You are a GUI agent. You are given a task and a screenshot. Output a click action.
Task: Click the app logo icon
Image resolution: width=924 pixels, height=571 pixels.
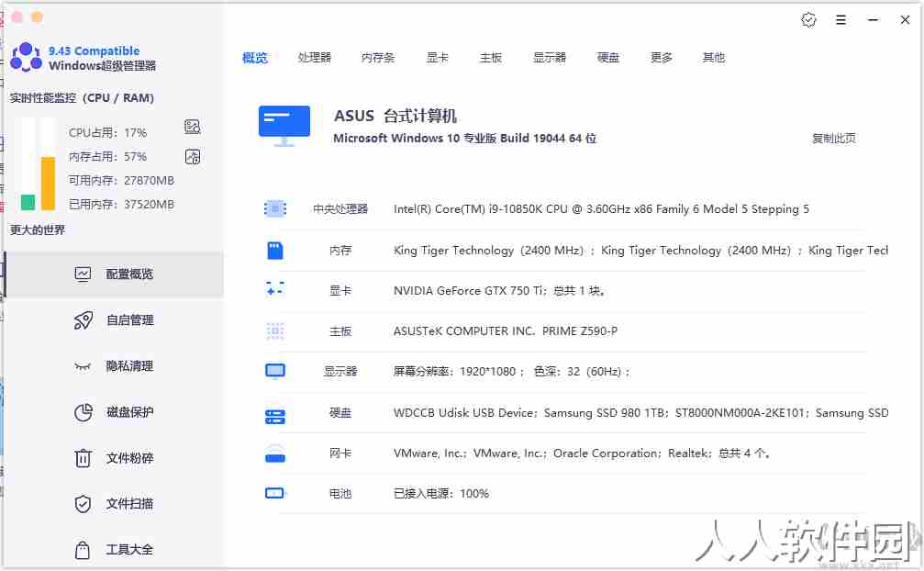[x=26, y=57]
